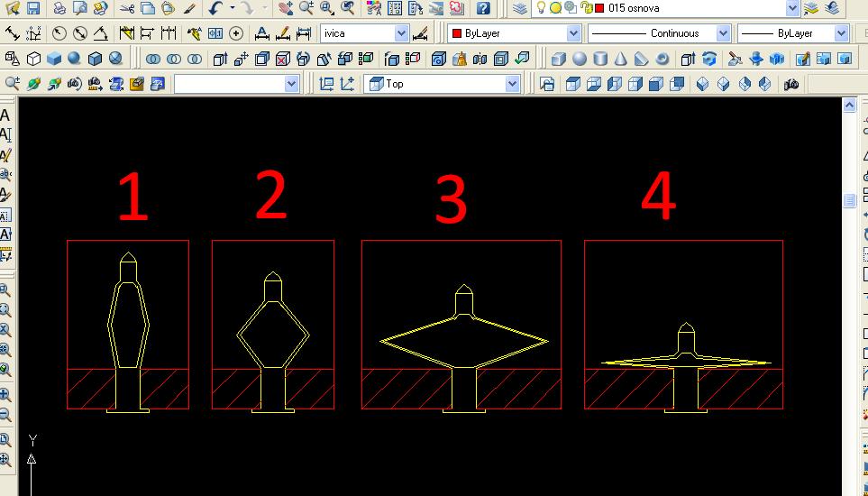Click the Undo arrow icon
Image resolution: width=868 pixels, height=496 pixels.
[215, 8]
